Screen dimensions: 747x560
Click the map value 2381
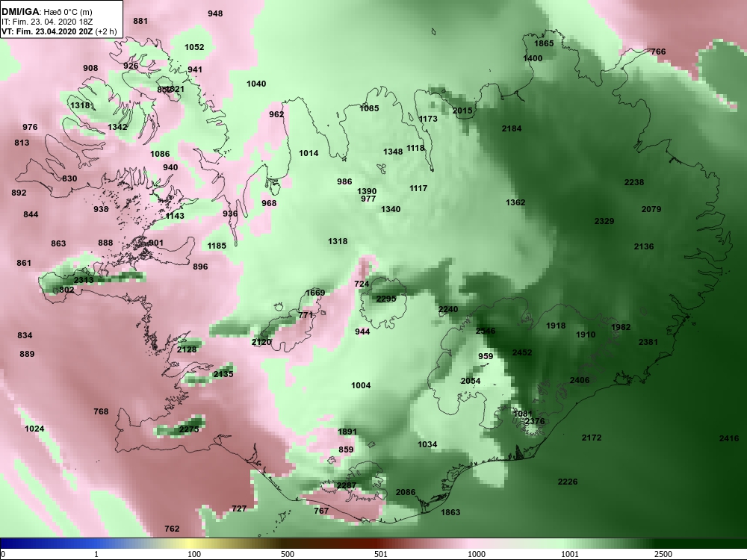click(x=648, y=343)
